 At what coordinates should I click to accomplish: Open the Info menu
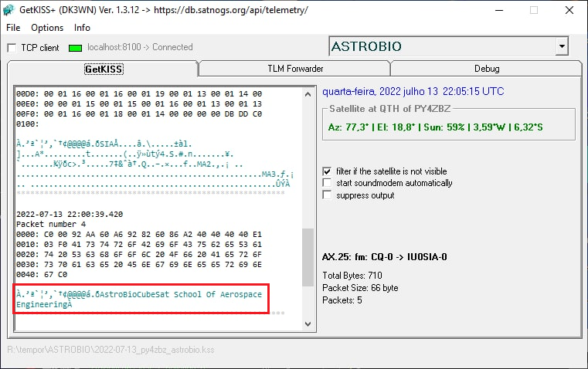pyautogui.click(x=82, y=28)
